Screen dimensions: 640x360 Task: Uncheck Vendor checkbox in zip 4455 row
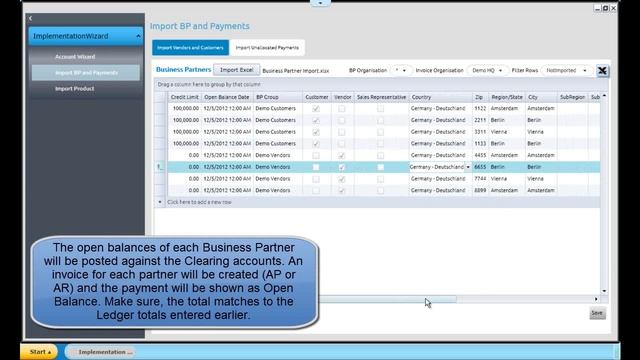pyautogui.click(x=342, y=156)
